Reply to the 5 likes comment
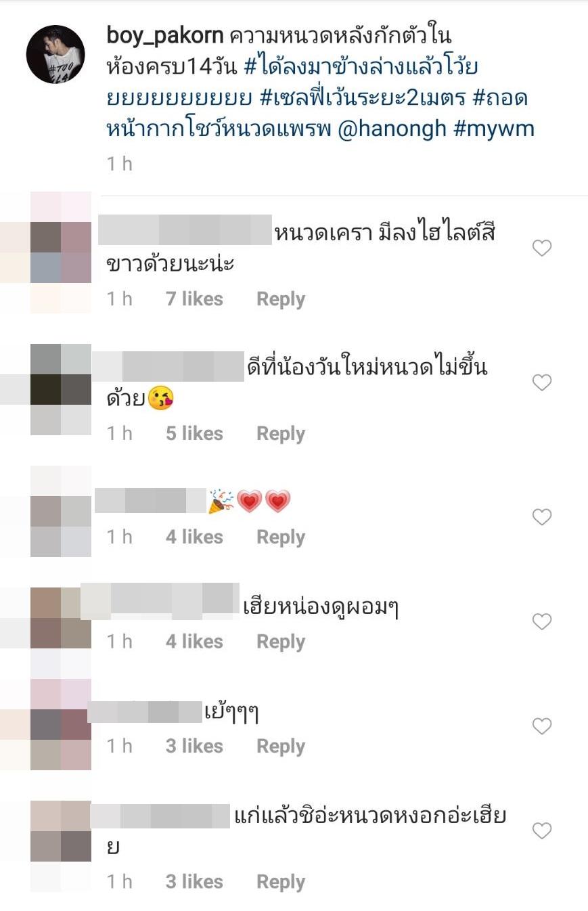Image resolution: width=588 pixels, height=911 pixels. click(281, 434)
